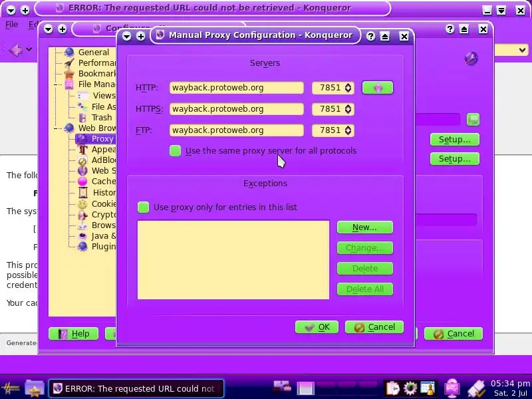Click the virtual desktop pager in the panel
The width and height of the screenshot is (532, 399).
coord(338,388)
